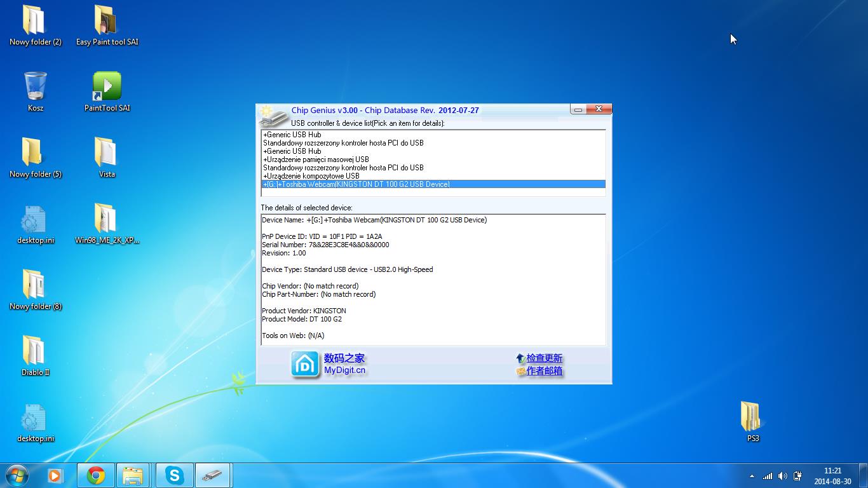This screenshot has width=868, height=488.
Task: Click Tools on Web: (N/A) line
Action: [293, 335]
